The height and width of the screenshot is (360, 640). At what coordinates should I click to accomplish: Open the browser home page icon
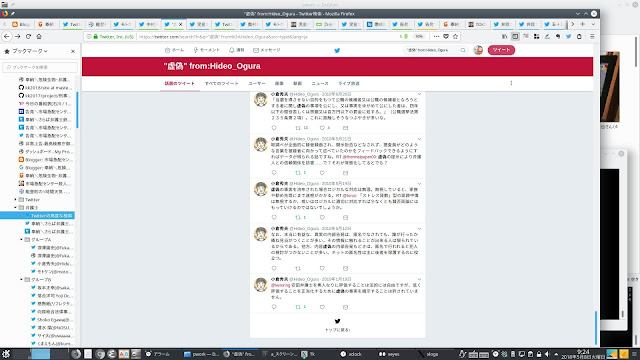click(x=39, y=36)
